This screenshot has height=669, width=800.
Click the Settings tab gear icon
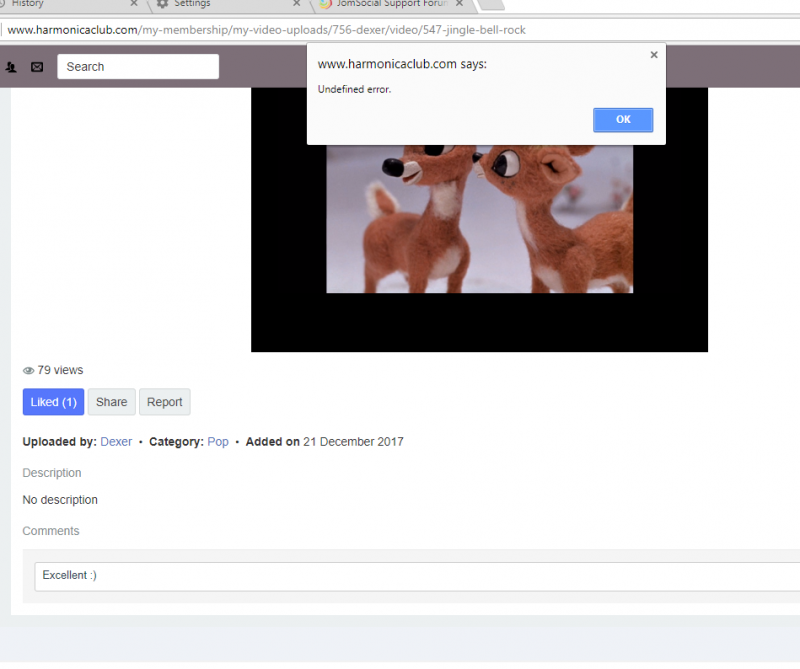tap(162, 4)
